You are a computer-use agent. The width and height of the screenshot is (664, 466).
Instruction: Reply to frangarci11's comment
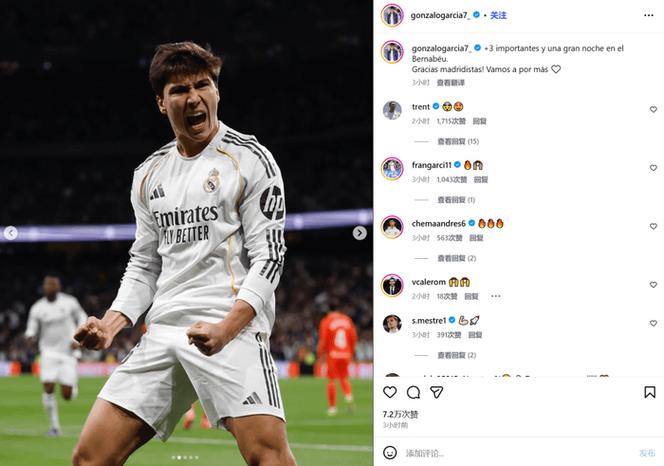click(481, 180)
